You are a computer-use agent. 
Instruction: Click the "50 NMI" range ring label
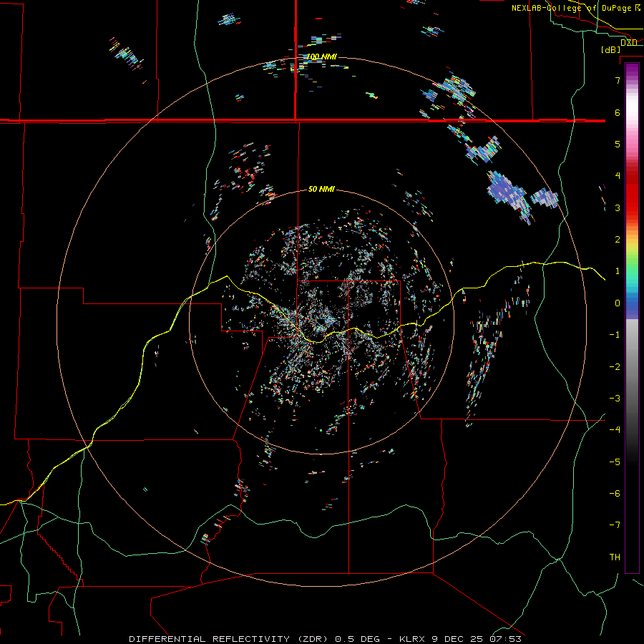321,190
